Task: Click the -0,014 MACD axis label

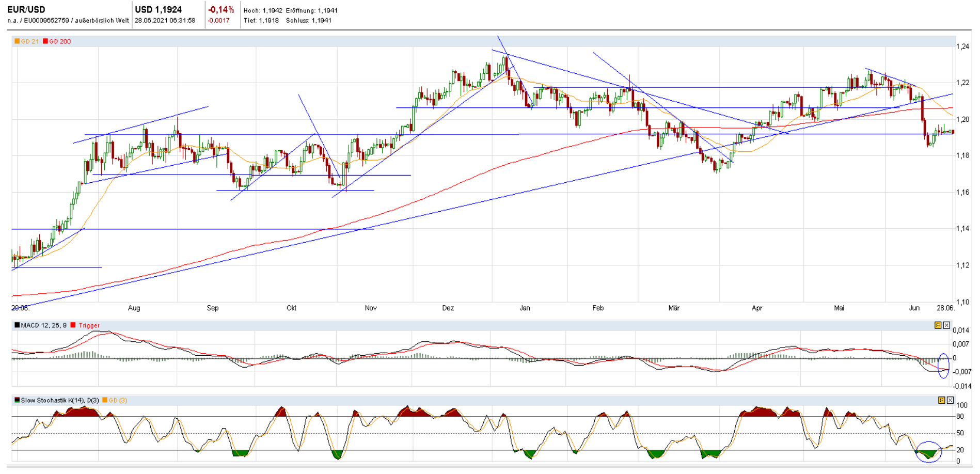Action: [961, 386]
